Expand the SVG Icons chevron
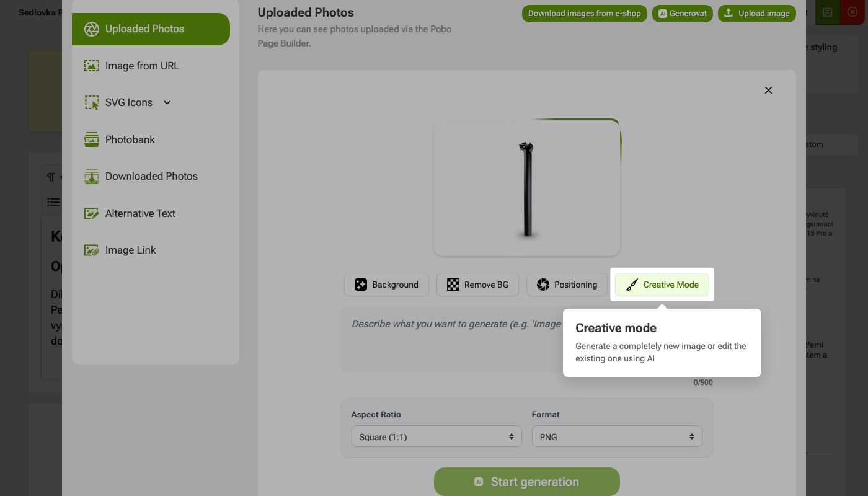The image size is (868, 496). [167, 103]
